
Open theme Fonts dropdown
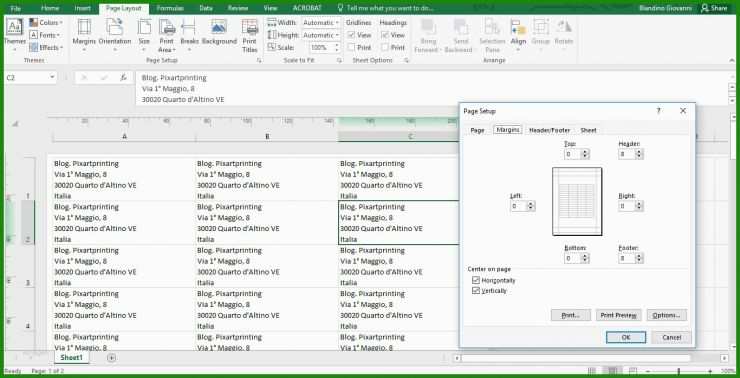[x=45, y=35]
